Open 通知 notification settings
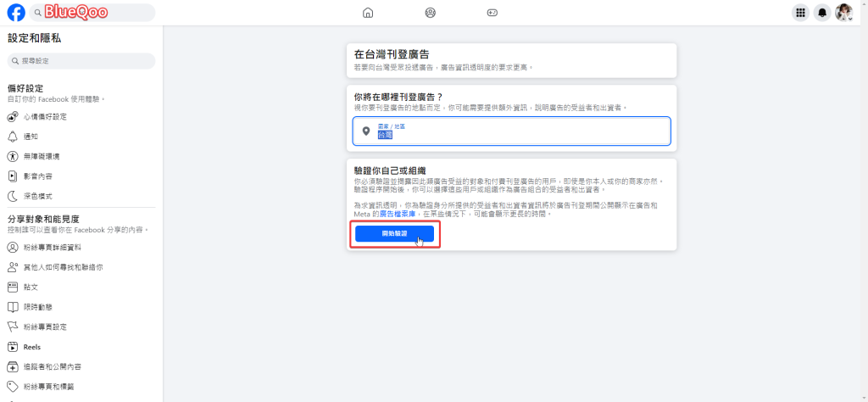Image resolution: width=868 pixels, height=402 pixels. pos(31,137)
